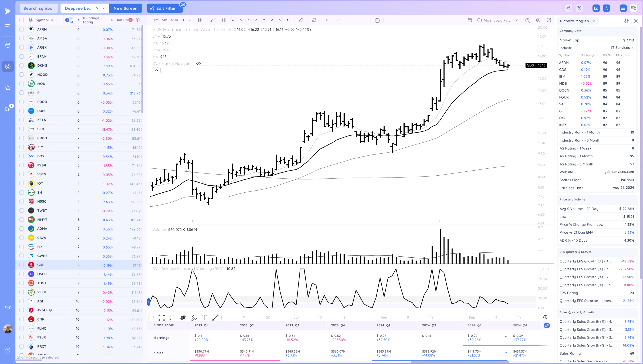
Task: Open the Edit Filter button
Action: click(163, 8)
